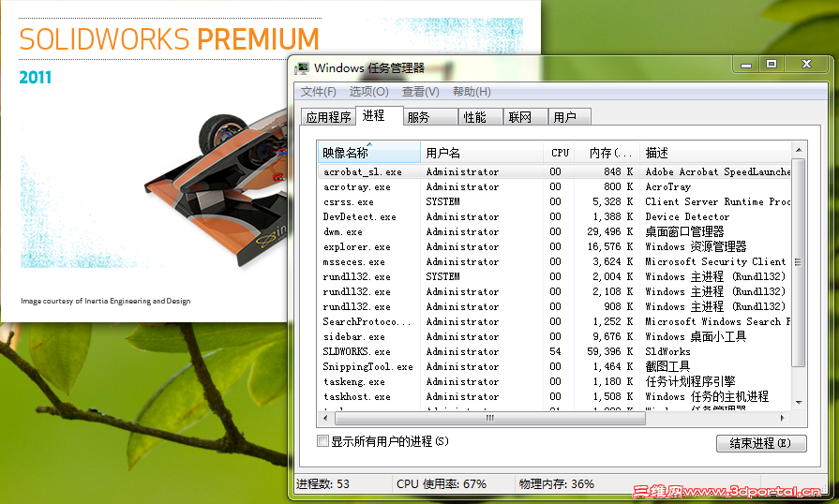Click the 任务计划程序引擎 description
The image size is (839, 504).
[690, 381]
